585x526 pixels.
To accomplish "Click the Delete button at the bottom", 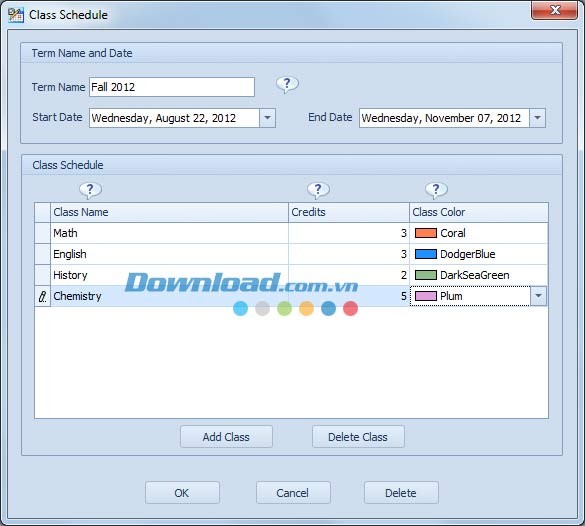I will (401, 493).
